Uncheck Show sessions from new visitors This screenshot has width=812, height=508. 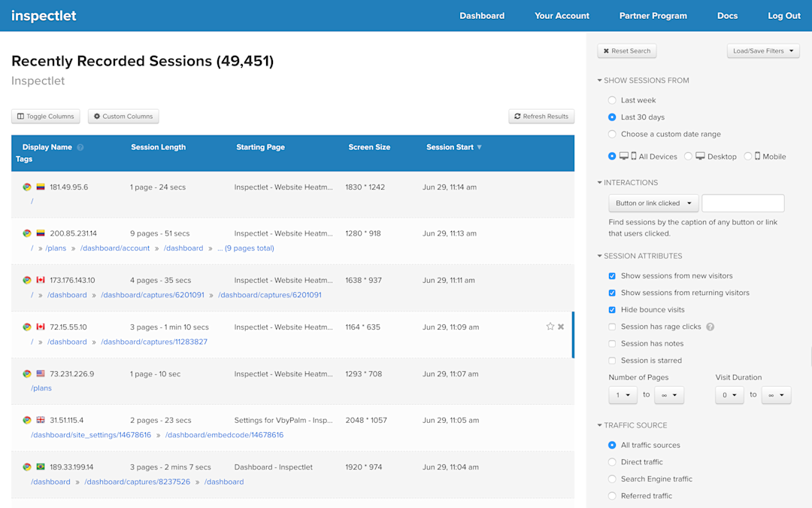(612, 275)
